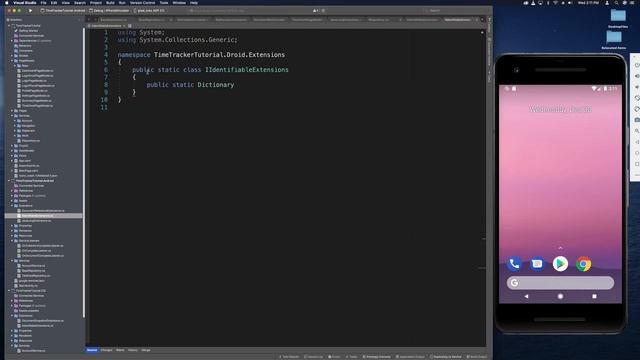
Task: Click the emulator sidebar overview square icon
Action: coord(637,164)
